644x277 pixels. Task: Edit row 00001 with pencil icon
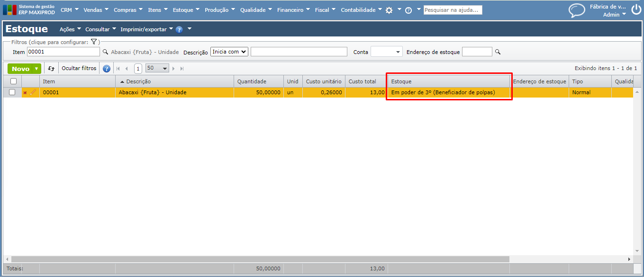(x=33, y=92)
